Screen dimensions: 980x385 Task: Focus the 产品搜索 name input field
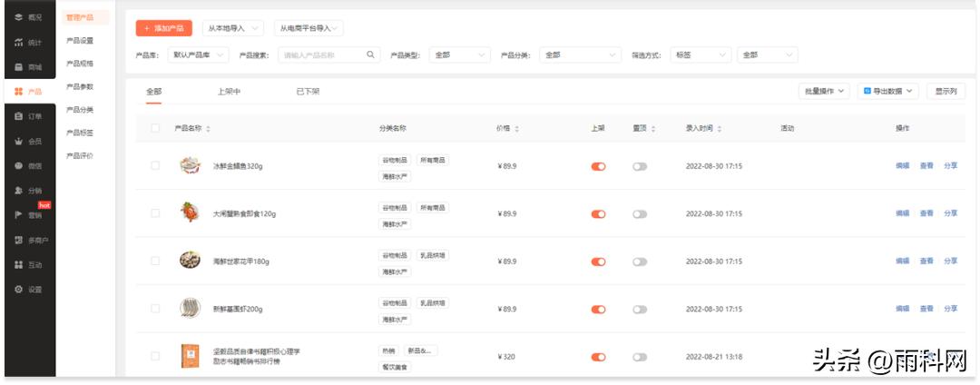pos(328,55)
